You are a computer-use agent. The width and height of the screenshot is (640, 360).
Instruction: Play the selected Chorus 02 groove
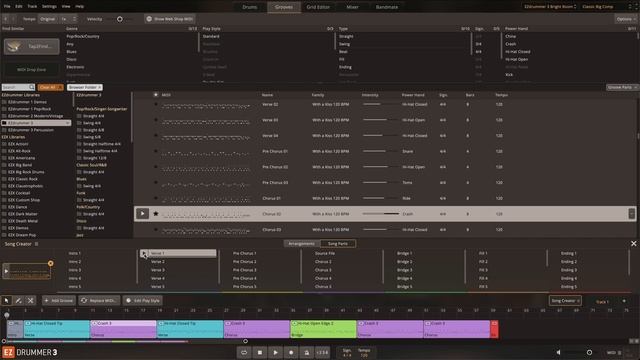[x=142, y=213]
